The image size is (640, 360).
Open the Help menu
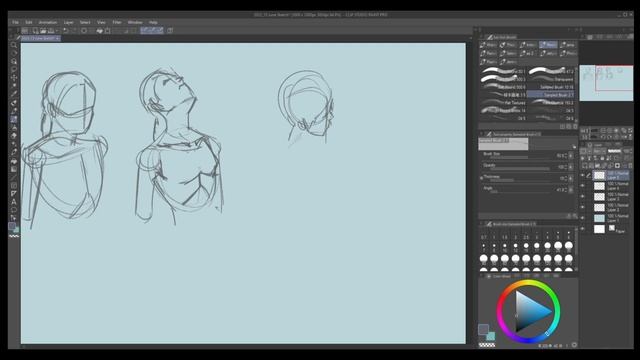153,22
